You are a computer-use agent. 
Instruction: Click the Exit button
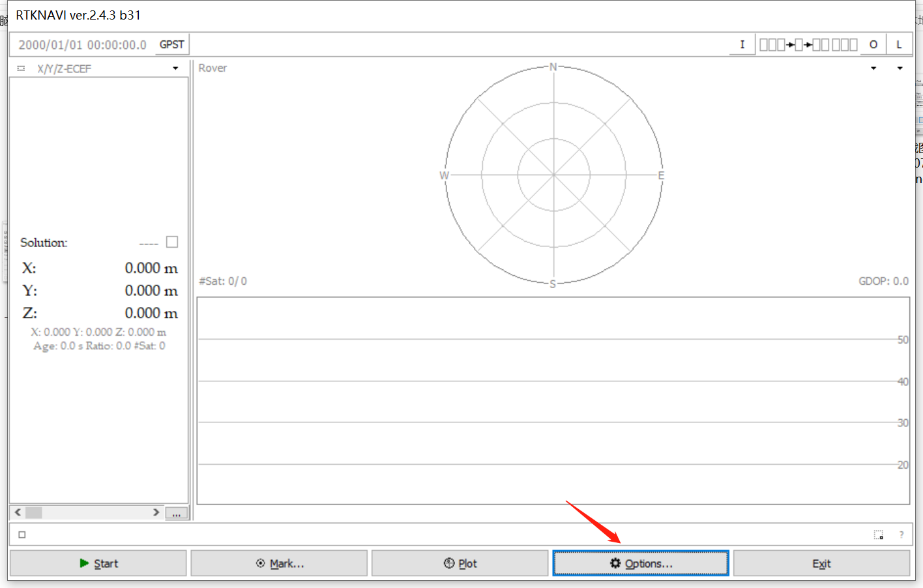(821, 563)
